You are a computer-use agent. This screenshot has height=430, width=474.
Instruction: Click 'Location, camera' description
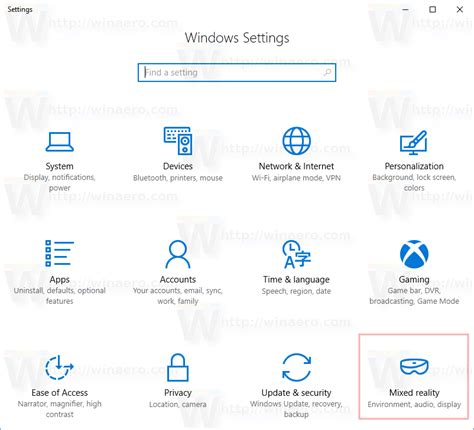point(178,404)
